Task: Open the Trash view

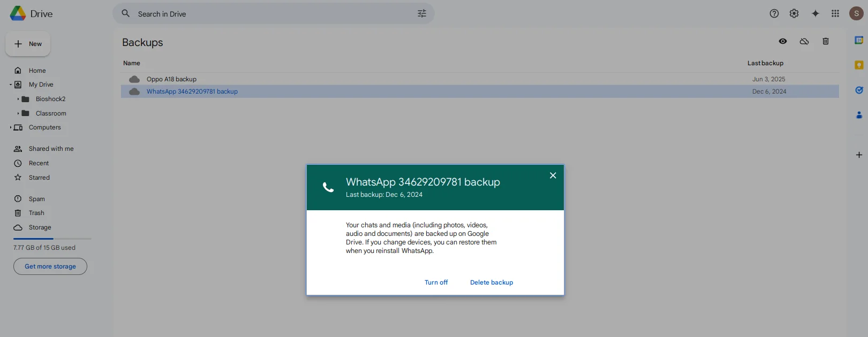Action: click(36, 213)
